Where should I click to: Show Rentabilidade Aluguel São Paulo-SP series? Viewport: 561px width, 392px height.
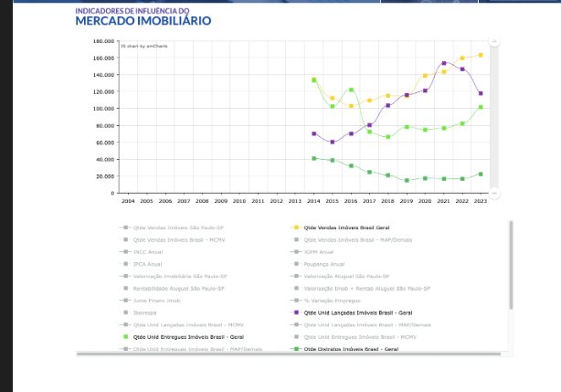coord(174,289)
